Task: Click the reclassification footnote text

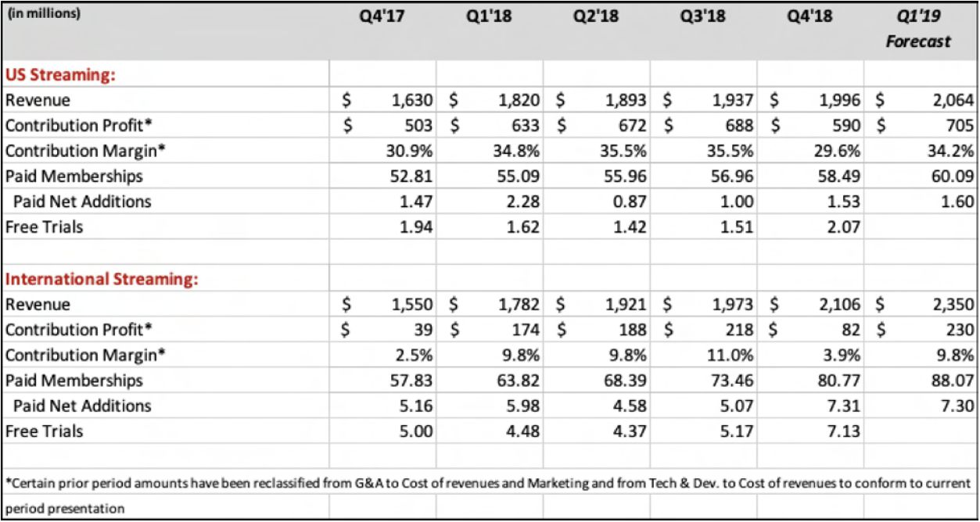Action: [x=490, y=483]
